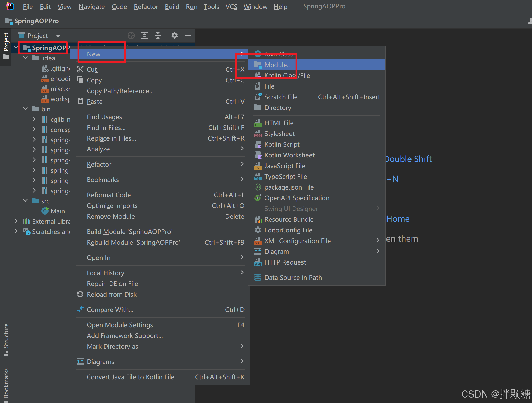Select Module... in the New submenu

click(x=278, y=65)
